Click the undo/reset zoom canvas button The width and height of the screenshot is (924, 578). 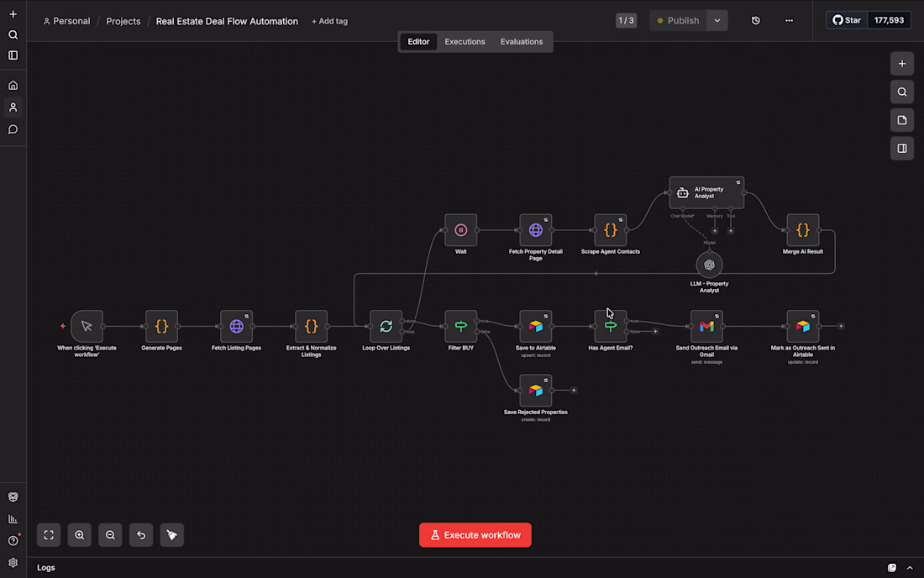(141, 535)
